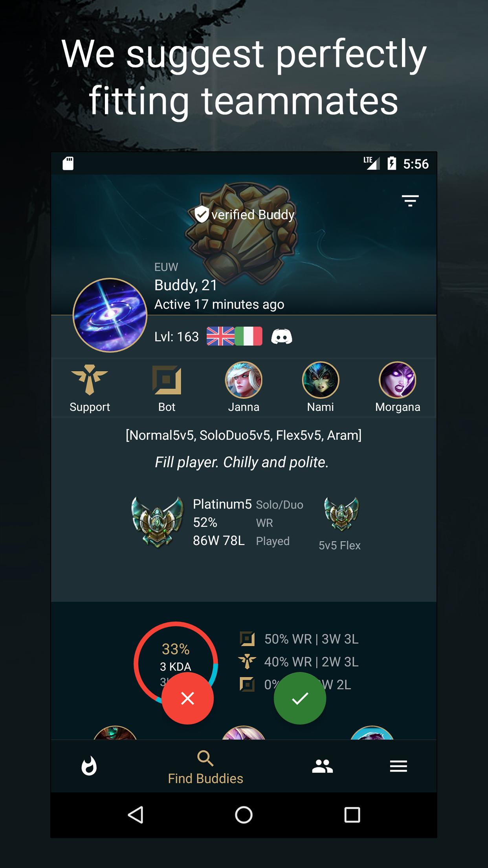Viewport: 488px width, 868px height.
Task: Tap the Bot role icon
Action: [167, 380]
